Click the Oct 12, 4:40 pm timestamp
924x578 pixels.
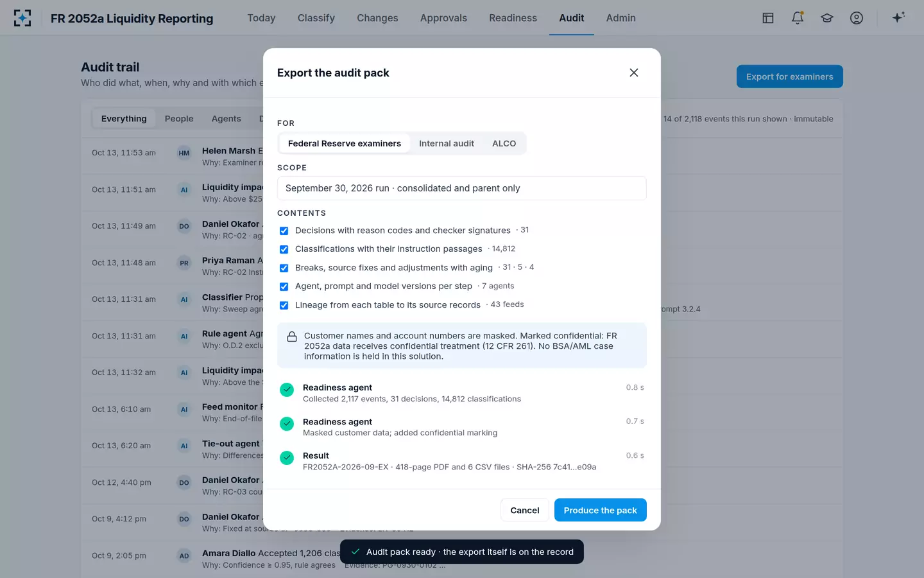point(121,482)
